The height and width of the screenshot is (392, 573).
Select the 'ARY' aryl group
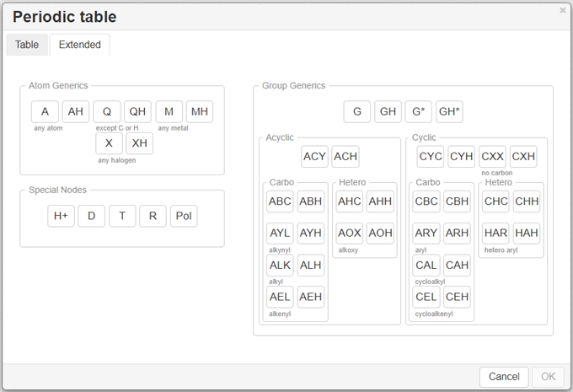tap(426, 233)
